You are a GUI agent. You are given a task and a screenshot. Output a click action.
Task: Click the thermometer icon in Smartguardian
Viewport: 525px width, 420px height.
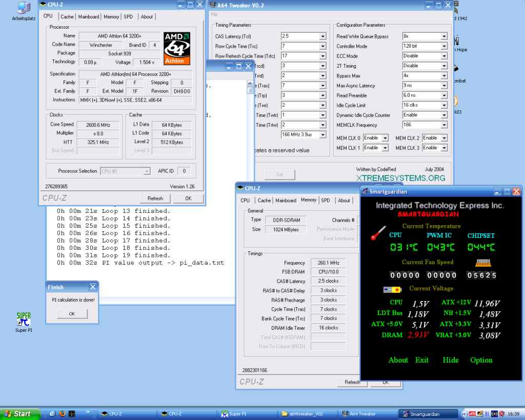coord(378,233)
